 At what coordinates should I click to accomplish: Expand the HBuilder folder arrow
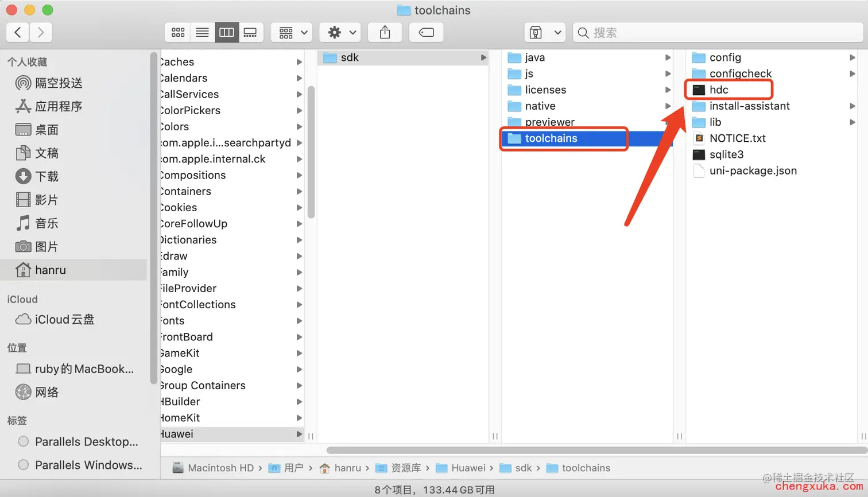coord(299,402)
